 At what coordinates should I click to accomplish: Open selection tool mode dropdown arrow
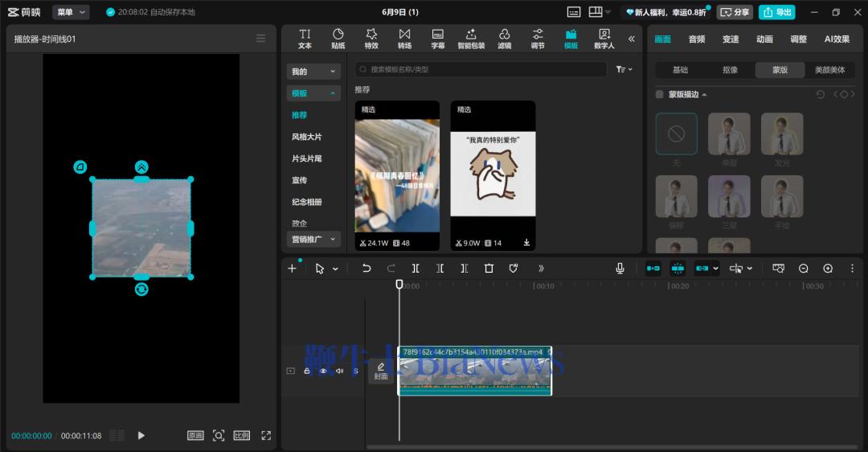pos(335,269)
